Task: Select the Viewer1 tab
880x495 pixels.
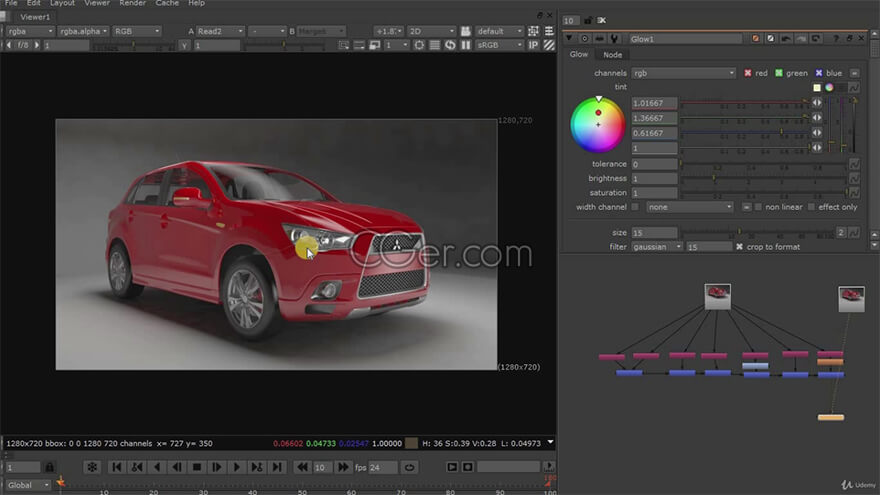Action: pyautogui.click(x=35, y=17)
